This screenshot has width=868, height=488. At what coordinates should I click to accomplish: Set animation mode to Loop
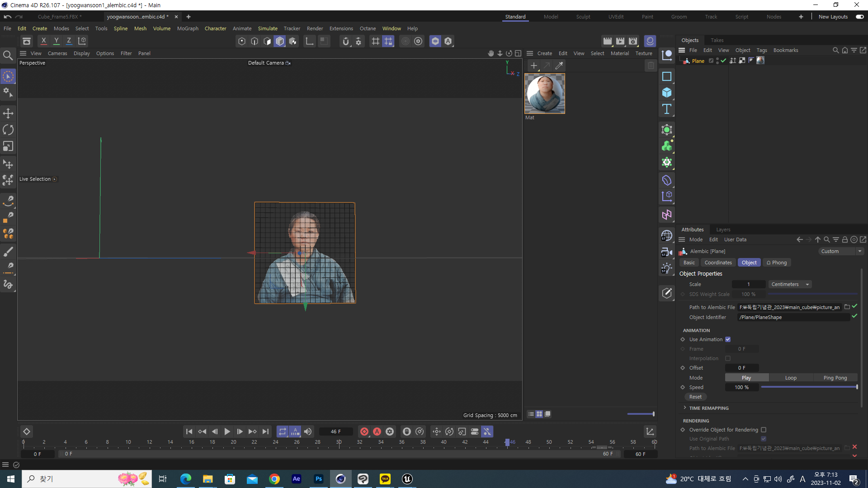[791, 378]
